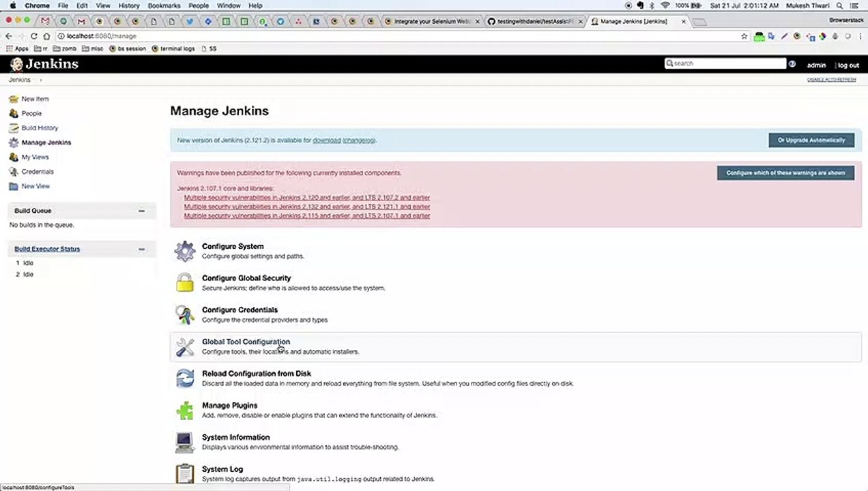The height and width of the screenshot is (491, 868).
Task: Click the Build Executor Status heading link
Action: tap(47, 249)
